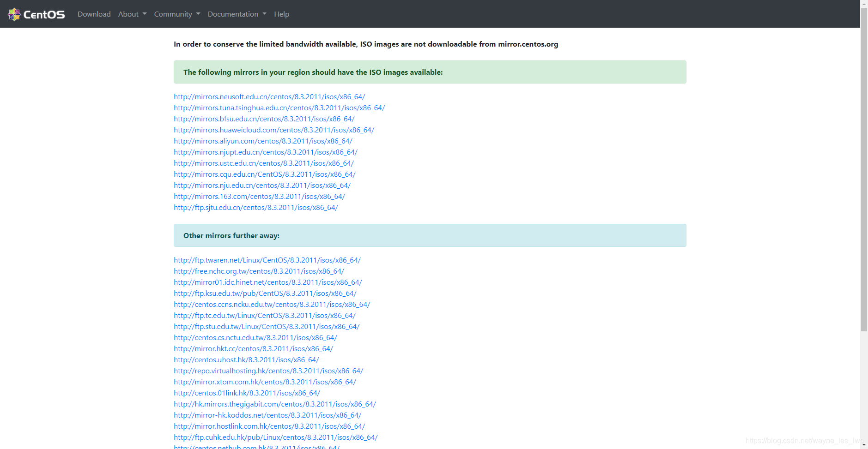Screen dimensions: 868x449
Task: Open the mirror-hk.koddos.net mirror link
Action: [267, 415]
